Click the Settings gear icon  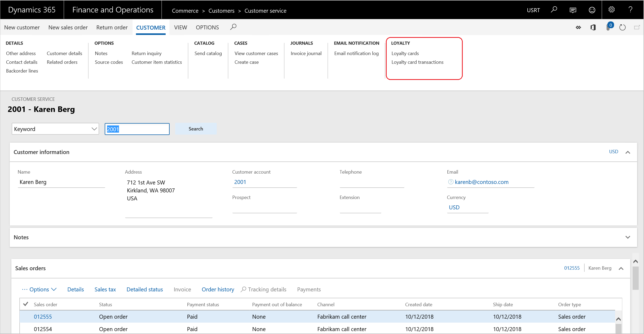(x=612, y=10)
